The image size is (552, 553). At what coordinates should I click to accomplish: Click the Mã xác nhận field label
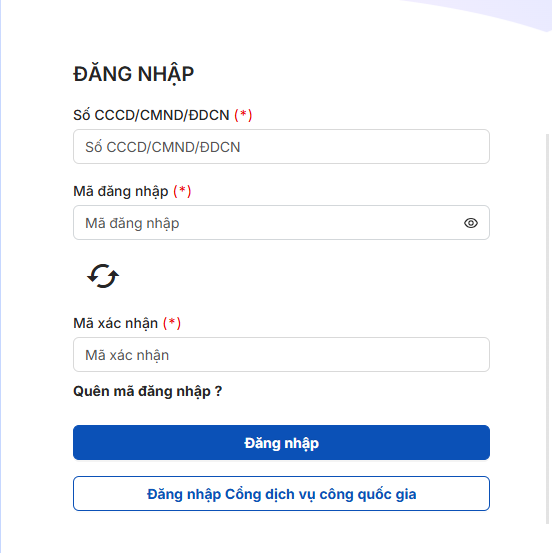[115, 323]
